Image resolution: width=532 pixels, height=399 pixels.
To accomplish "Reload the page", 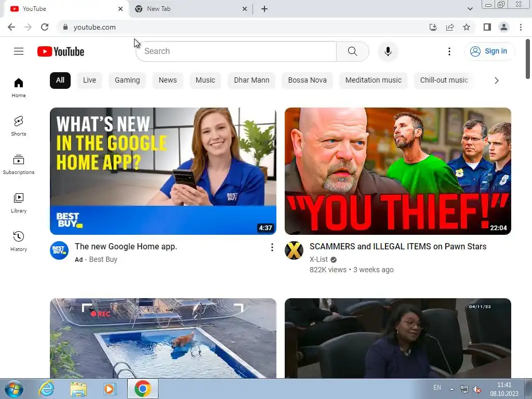I will click(x=45, y=27).
